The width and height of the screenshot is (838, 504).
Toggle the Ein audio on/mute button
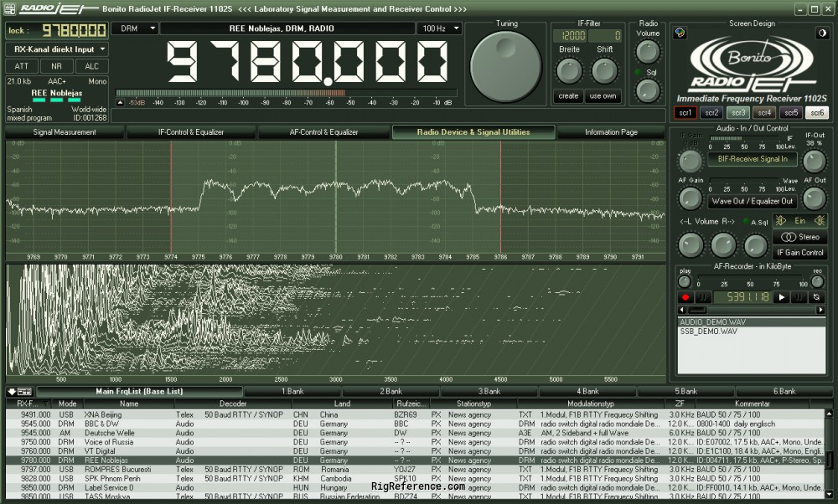pyautogui.click(x=800, y=220)
